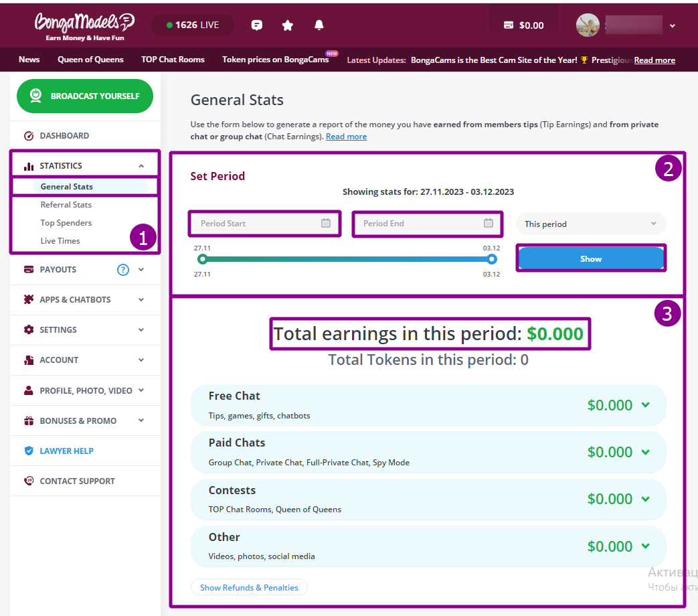The height and width of the screenshot is (616, 698).
Task: Click the user profile avatar
Action: tap(588, 25)
